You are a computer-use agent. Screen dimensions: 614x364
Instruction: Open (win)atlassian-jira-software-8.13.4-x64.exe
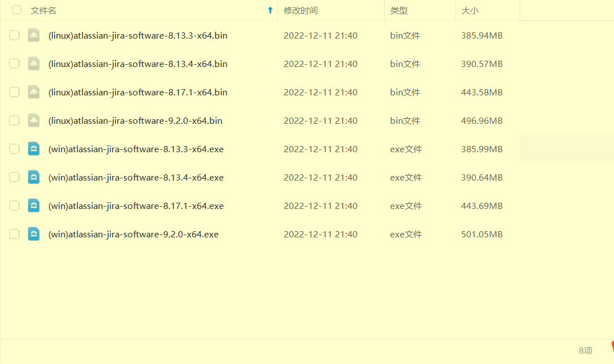point(136,178)
